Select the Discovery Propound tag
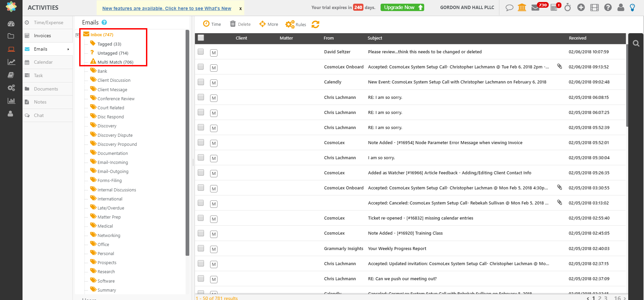This screenshot has height=300, width=644. click(117, 144)
